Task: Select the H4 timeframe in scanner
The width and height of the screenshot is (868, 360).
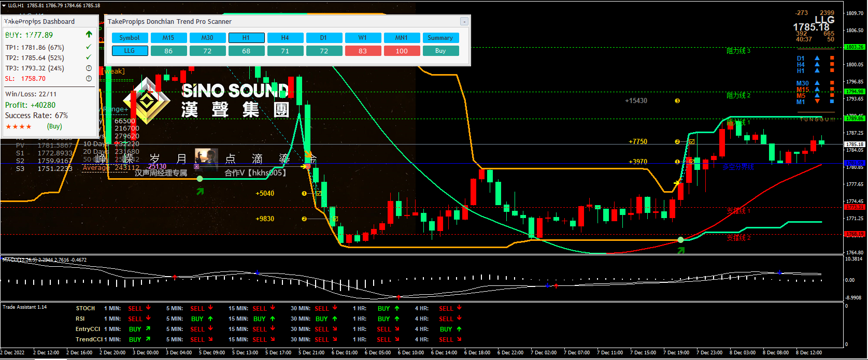Action: coord(285,38)
